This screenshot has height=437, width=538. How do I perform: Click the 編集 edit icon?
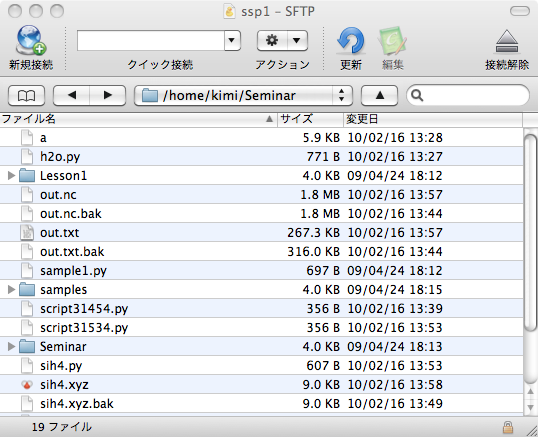[392, 41]
